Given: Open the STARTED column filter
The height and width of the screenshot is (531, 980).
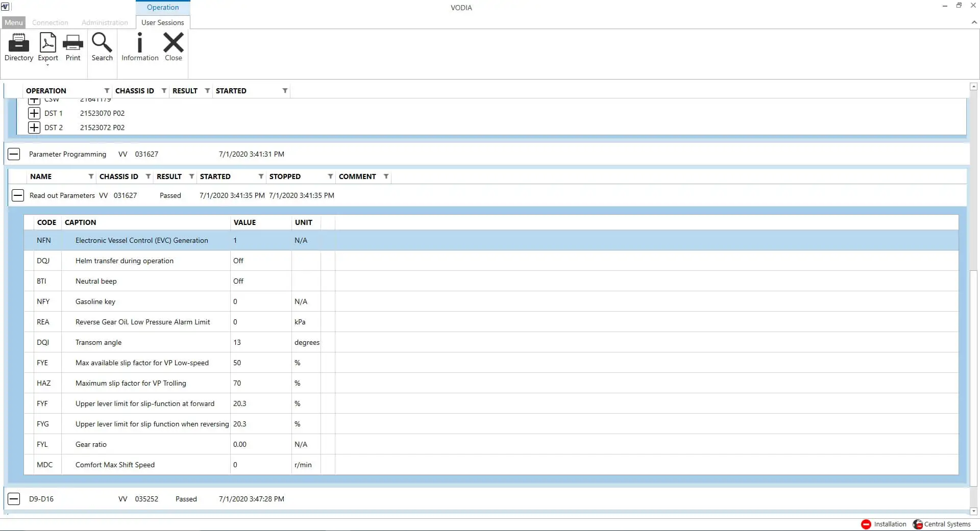Looking at the screenshot, I should 284,90.
